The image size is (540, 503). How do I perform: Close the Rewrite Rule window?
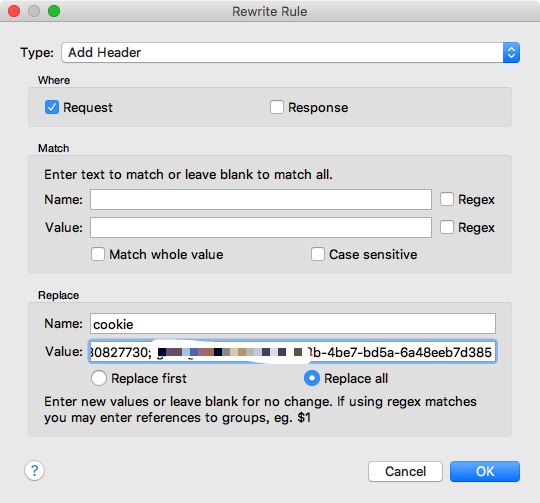pyautogui.click(x=14, y=11)
